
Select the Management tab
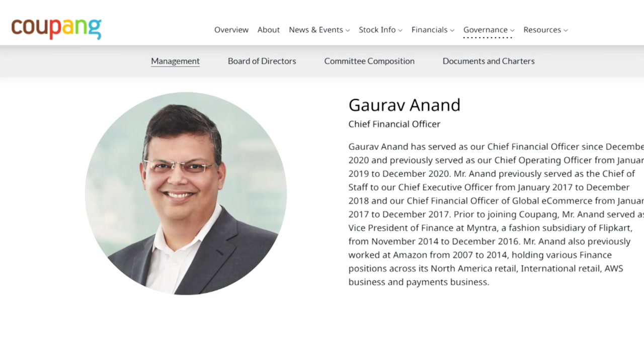[175, 61]
